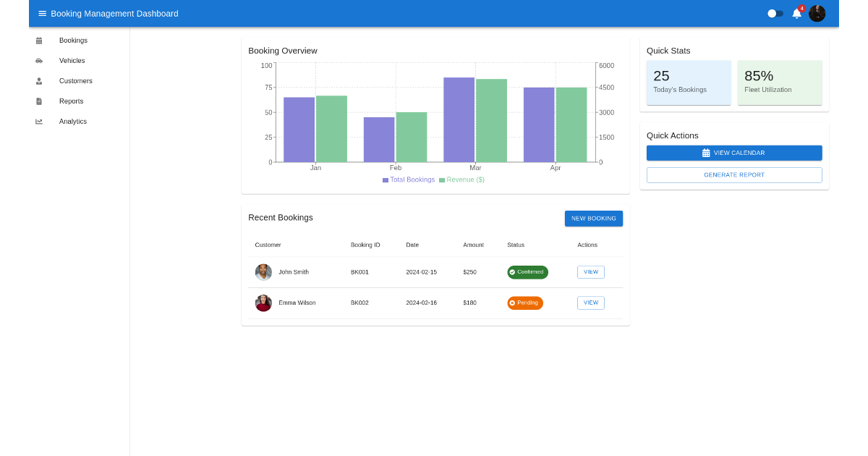Open the Customers section via person icon
The image size is (868, 456).
[x=38, y=81]
